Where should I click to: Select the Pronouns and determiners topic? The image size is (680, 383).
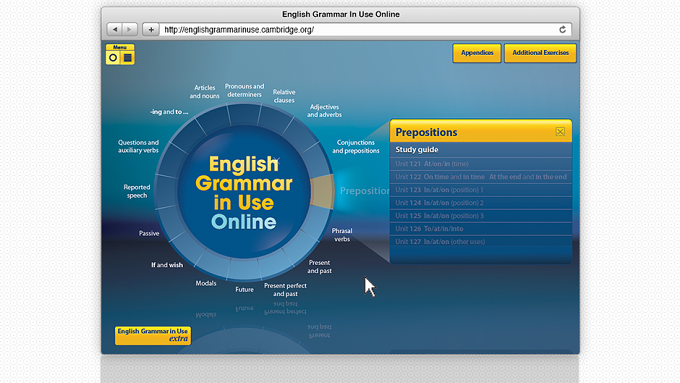click(244, 90)
